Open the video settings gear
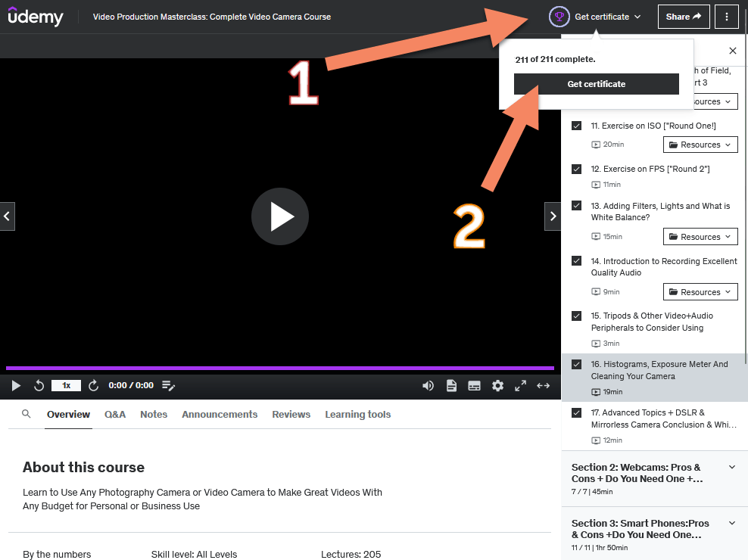748x560 pixels. click(497, 385)
